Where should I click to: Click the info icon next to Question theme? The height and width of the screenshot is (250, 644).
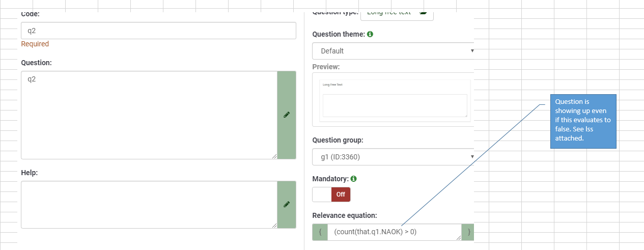pyautogui.click(x=370, y=34)
